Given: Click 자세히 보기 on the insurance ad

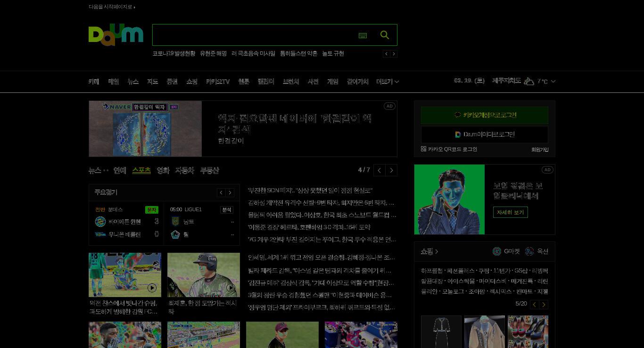Looking at the screenshot, I should point(511,212).
